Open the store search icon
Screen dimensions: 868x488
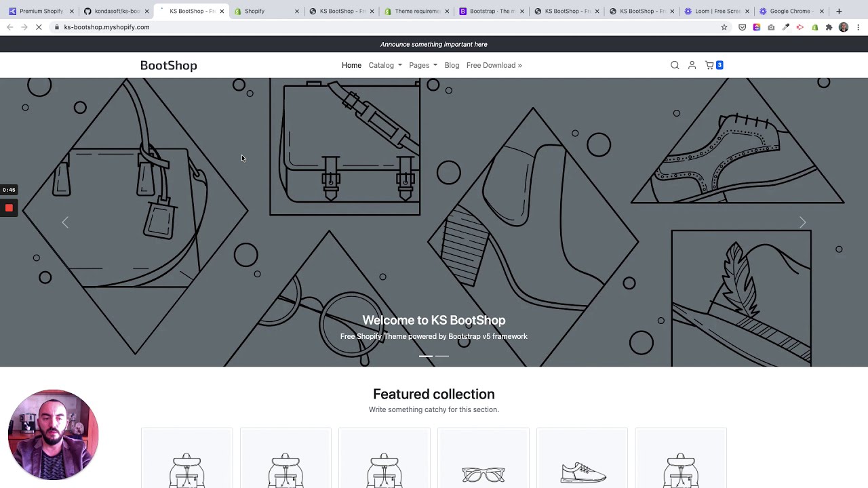point(675,65)
